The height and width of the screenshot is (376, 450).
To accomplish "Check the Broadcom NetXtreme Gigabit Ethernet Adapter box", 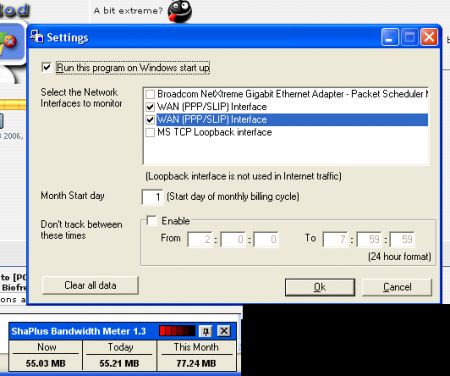I will pyautogui.click(x=150, y=94).
